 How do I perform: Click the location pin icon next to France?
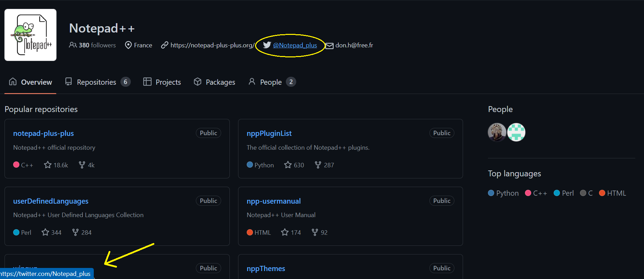128,45
